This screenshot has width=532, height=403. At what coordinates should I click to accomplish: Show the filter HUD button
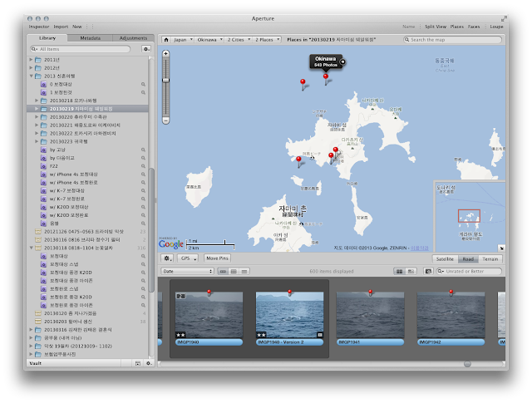(x=428, y=272)
